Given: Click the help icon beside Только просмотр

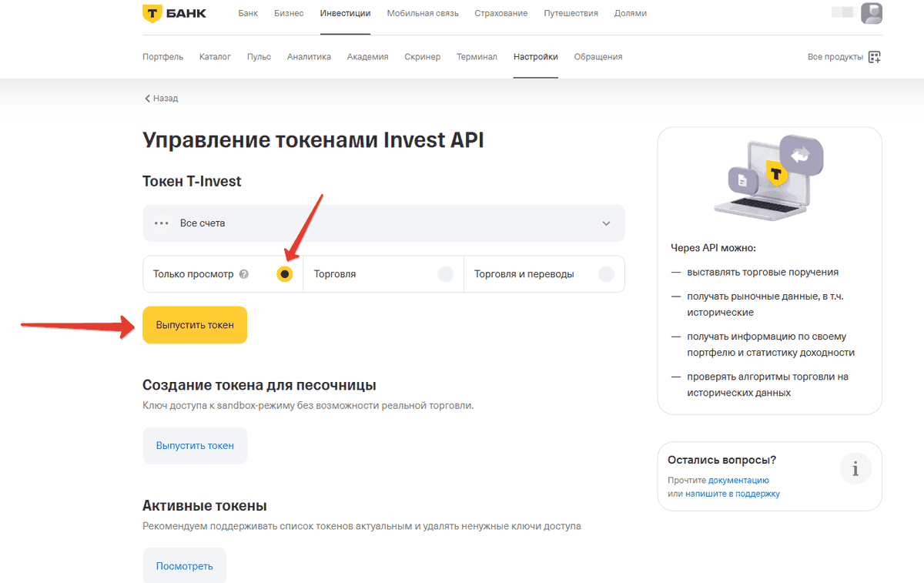Looking at the screenshot, I should tap(244, 274).
